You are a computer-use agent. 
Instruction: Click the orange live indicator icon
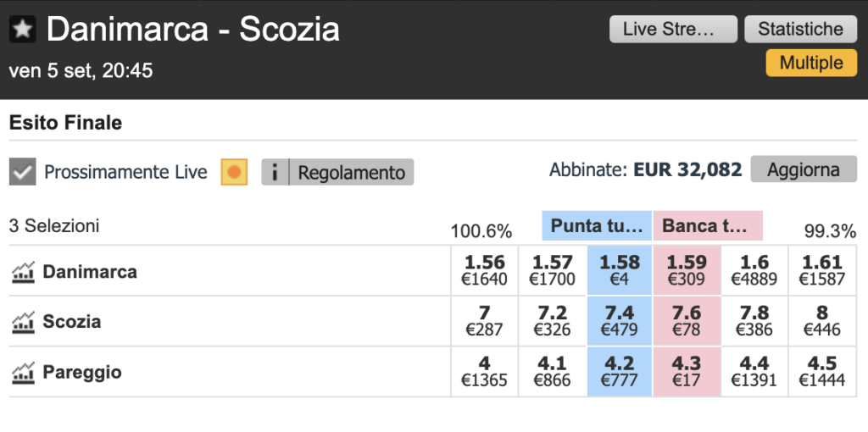[234, 172]
